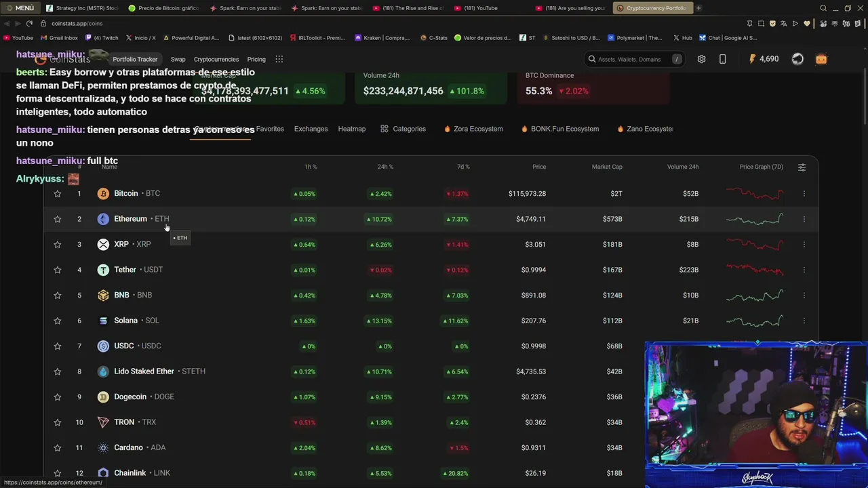
Task: Open the BONK.Fun Ecosystem category
Action: [x=560, y=129]
